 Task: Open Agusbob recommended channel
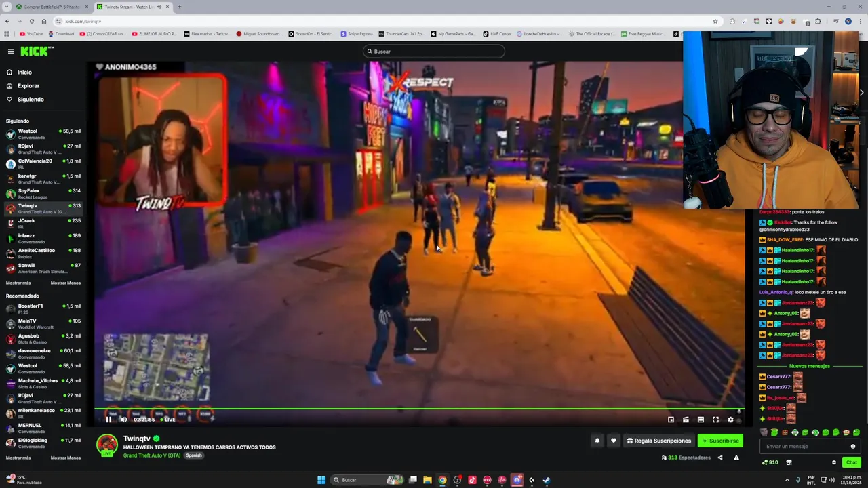coord(43,339)
